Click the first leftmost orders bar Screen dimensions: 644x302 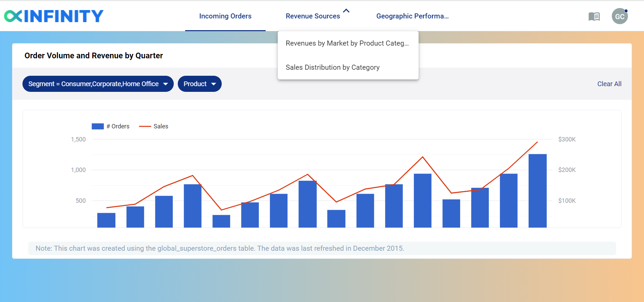pyautogui.click(x=106, y=220)
